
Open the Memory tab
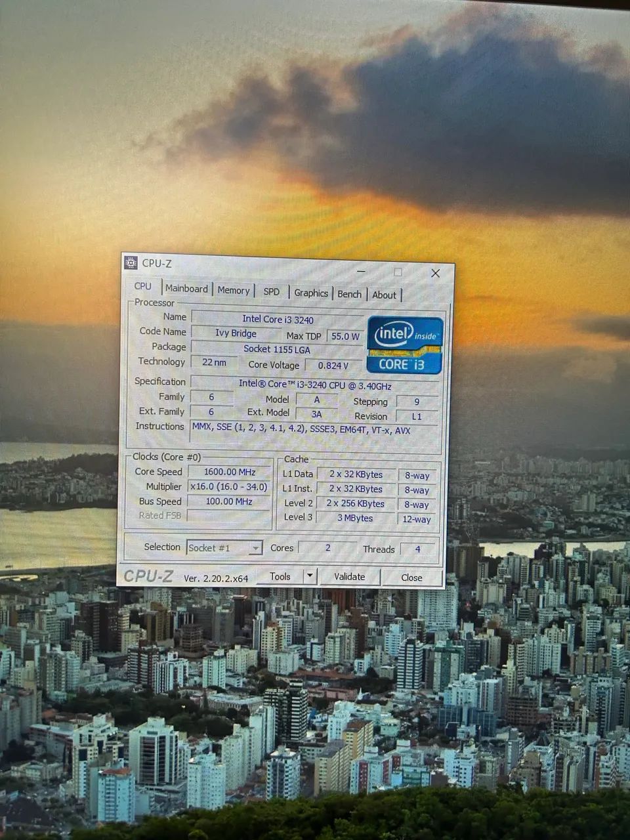(x=234, y=290)
